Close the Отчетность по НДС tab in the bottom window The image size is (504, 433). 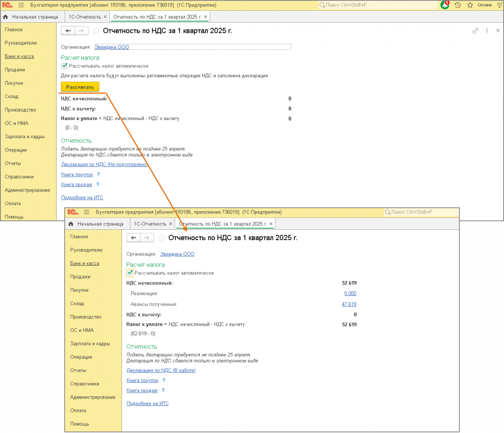271,224
